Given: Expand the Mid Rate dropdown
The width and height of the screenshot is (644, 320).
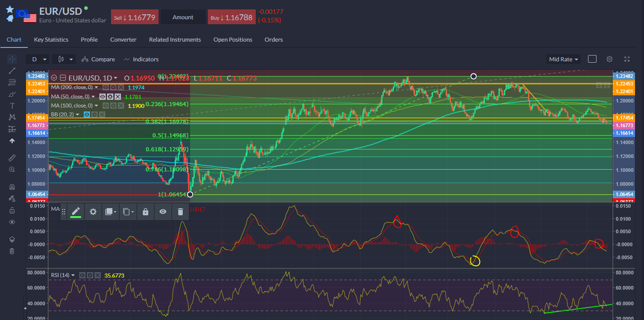Looking at the screenshot, I should [x=563, y=59].
